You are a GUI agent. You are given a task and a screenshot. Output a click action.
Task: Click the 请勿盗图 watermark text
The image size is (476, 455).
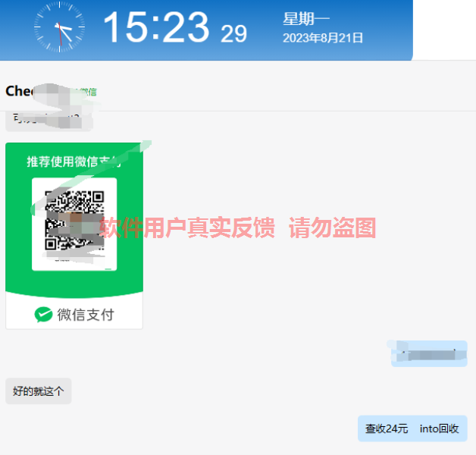[x=333, y=227]
